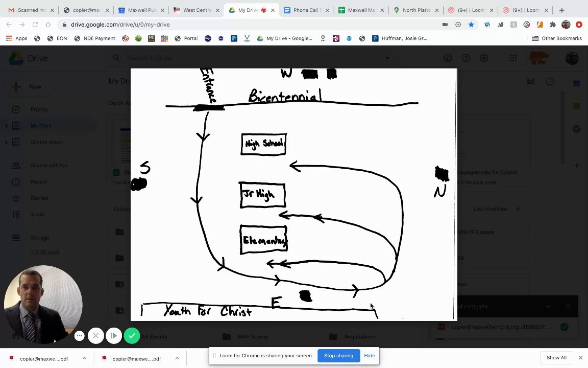Open Storage in Drive sidebar

(x=39, y=238)
